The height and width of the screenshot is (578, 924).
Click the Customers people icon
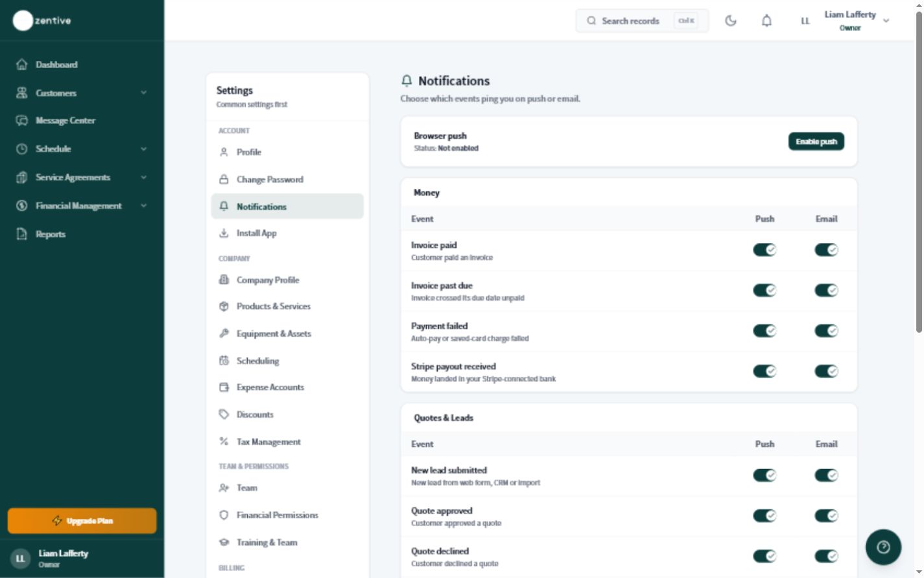22,93
